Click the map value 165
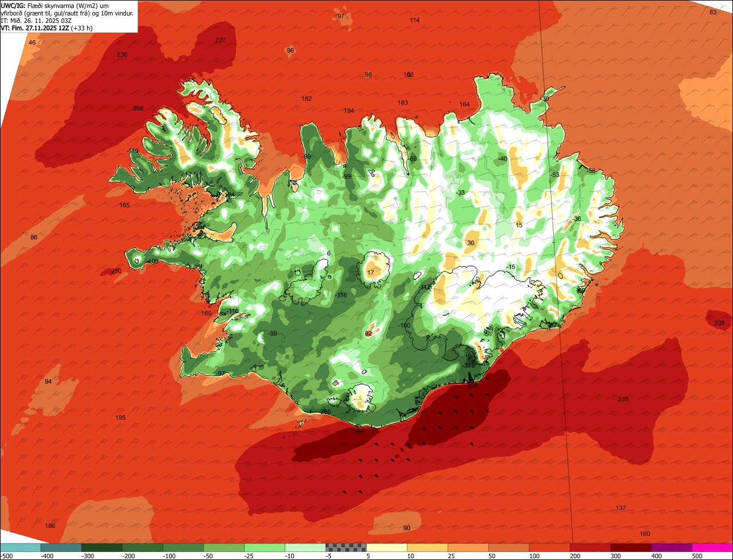This screenshot has height=560, width=733. 124,205
